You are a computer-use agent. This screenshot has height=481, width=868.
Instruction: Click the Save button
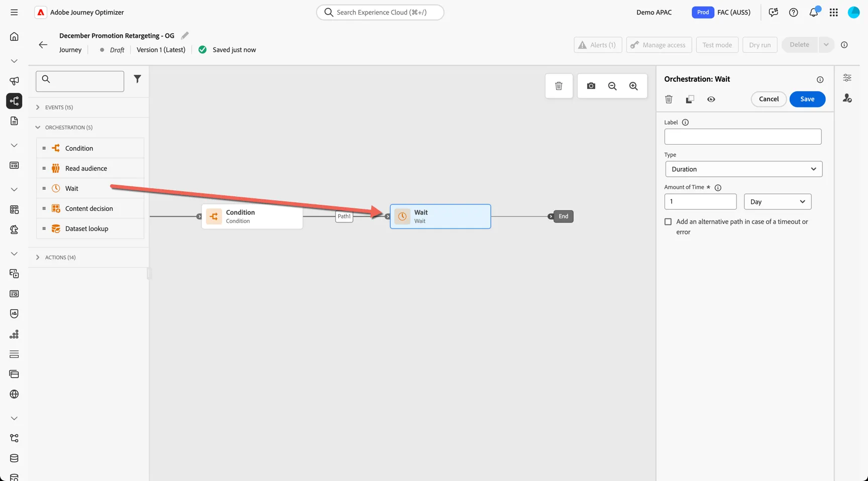(x=807, y=99)
